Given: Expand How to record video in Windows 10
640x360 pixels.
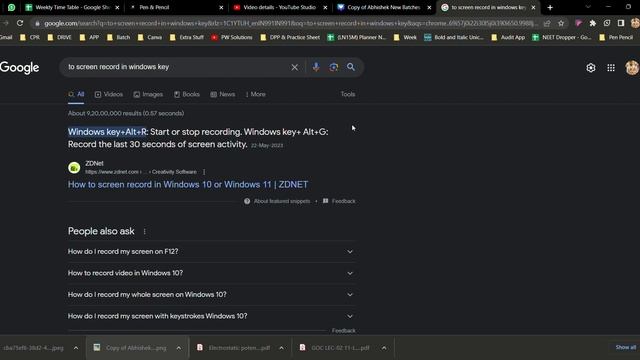Looking at the screenshot, I should click(211, 273).
